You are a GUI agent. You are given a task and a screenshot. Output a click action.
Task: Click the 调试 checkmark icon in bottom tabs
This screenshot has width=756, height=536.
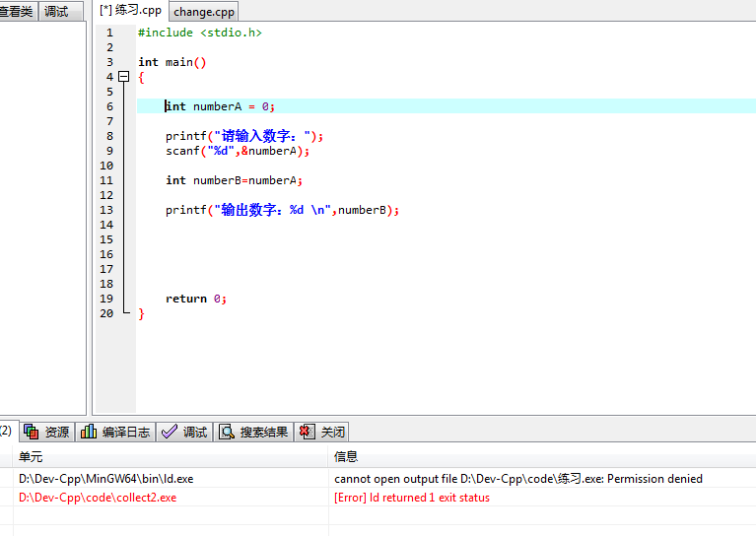point(170,432)
